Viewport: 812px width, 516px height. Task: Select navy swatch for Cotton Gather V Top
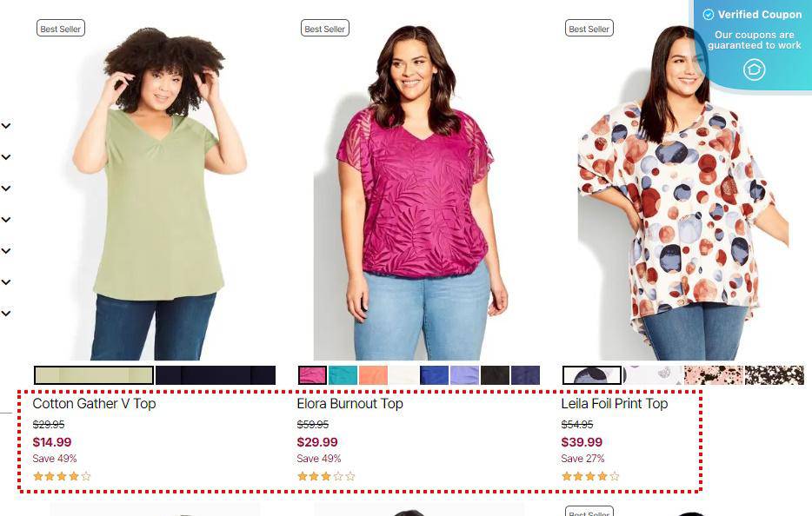216,375
